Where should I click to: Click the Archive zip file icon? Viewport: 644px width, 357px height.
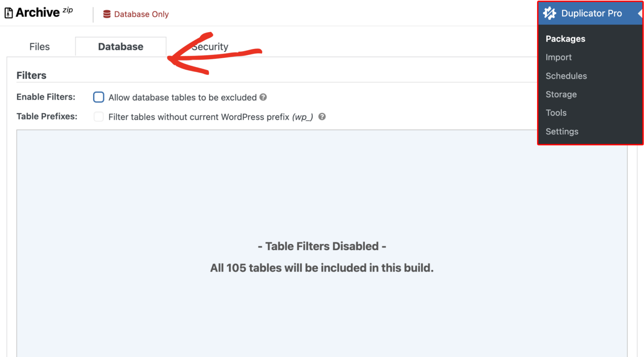tap(8, 13)
